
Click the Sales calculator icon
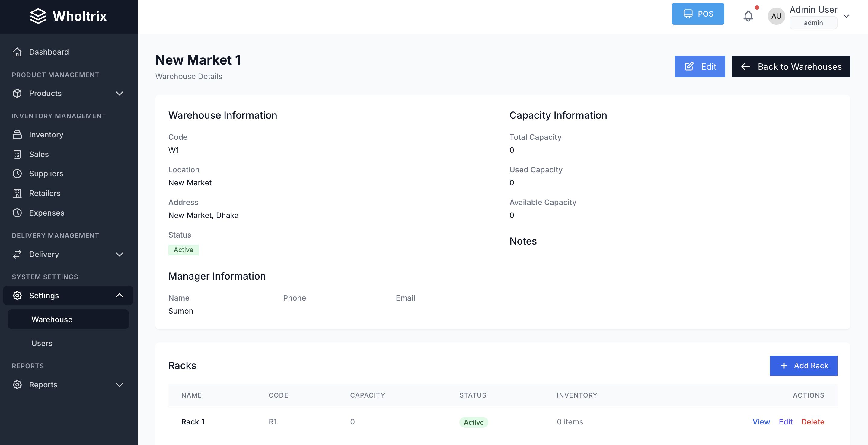click(17, 154)
